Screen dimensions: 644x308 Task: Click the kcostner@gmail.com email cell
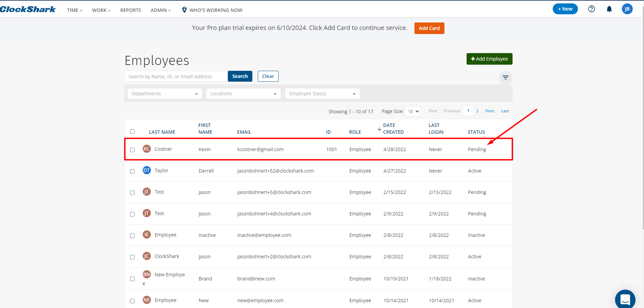pyautogui.click(x=261, y=149)
